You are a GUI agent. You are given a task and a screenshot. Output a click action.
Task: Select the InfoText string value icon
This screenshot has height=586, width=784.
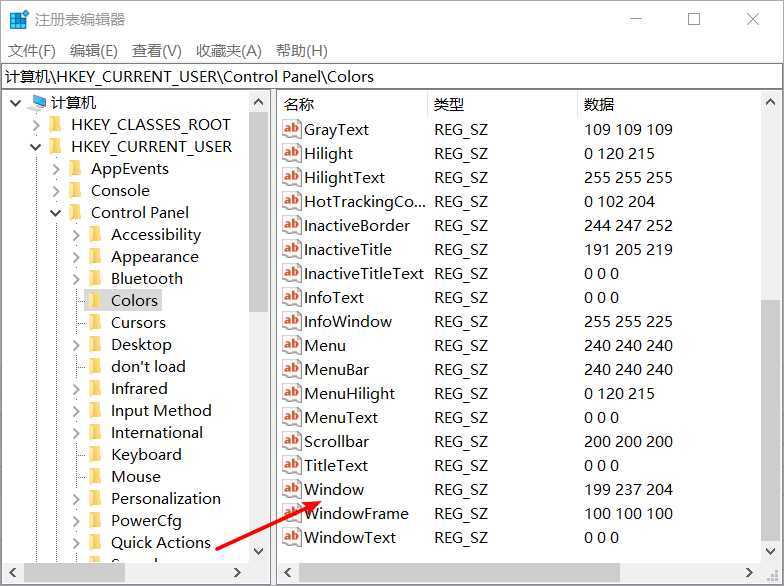[x=292, y=297]
